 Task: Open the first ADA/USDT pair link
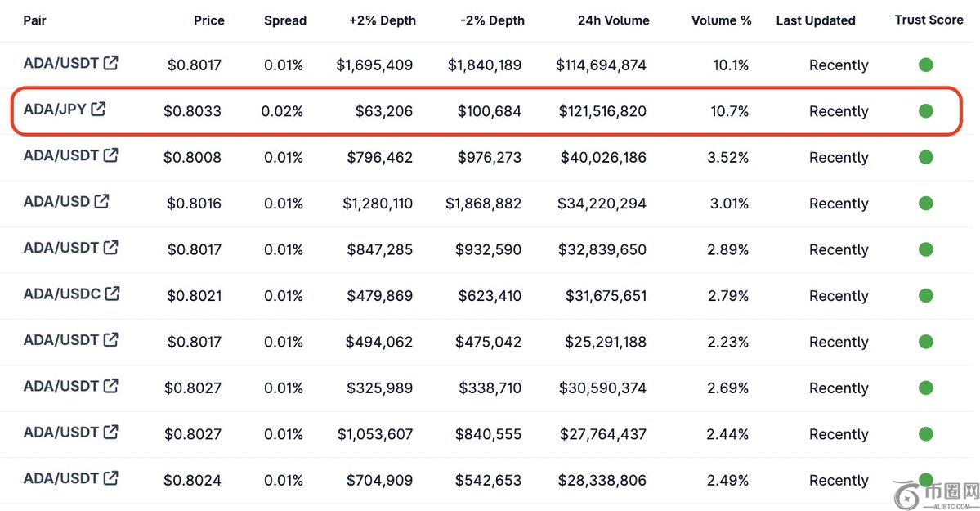tap(61, 63)
